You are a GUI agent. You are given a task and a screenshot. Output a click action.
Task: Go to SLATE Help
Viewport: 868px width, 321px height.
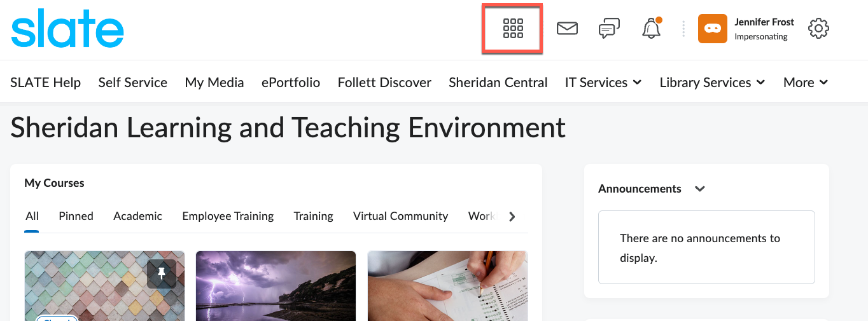[45, 83]
